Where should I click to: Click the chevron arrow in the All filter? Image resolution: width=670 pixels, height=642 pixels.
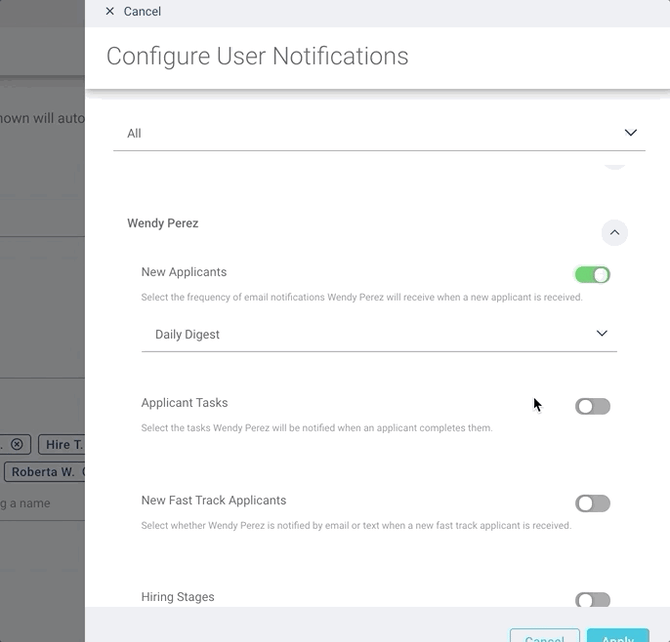coord(630,133)
